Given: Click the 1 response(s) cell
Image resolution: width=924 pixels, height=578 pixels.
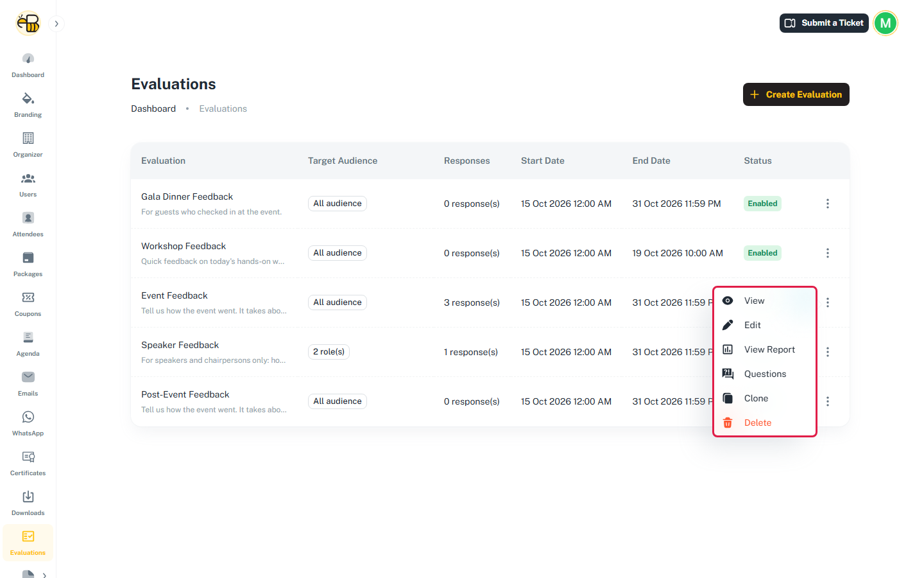Looking at the screenshot, I should [471, 352].
